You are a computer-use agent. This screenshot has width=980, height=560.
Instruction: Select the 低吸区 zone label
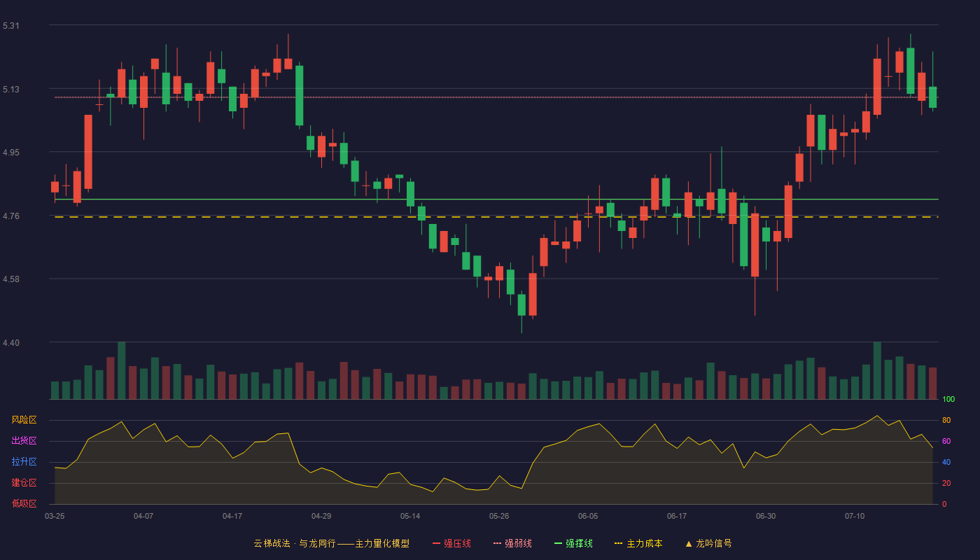point(24,504)
